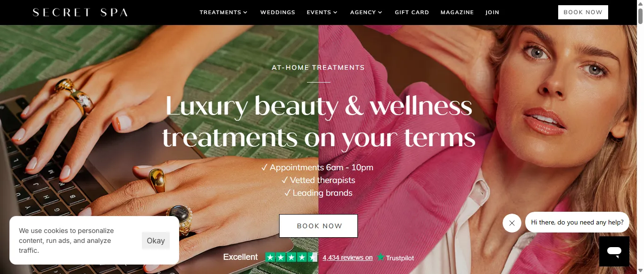The width and height of the screenshot is (644, 274).
Task: Click the header Book Now button
Action: click(x=583, y=12)
